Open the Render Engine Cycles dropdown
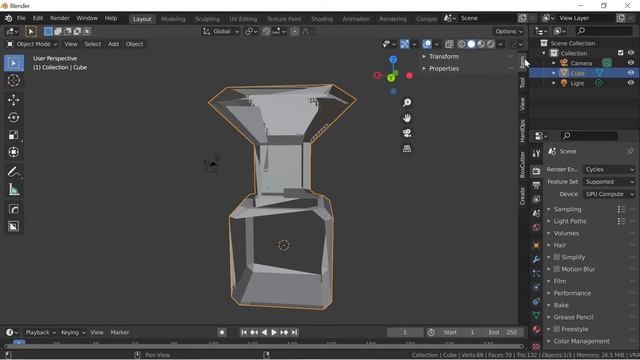The width and height of the screenshot is (640, 360). [x=609, y=169]
